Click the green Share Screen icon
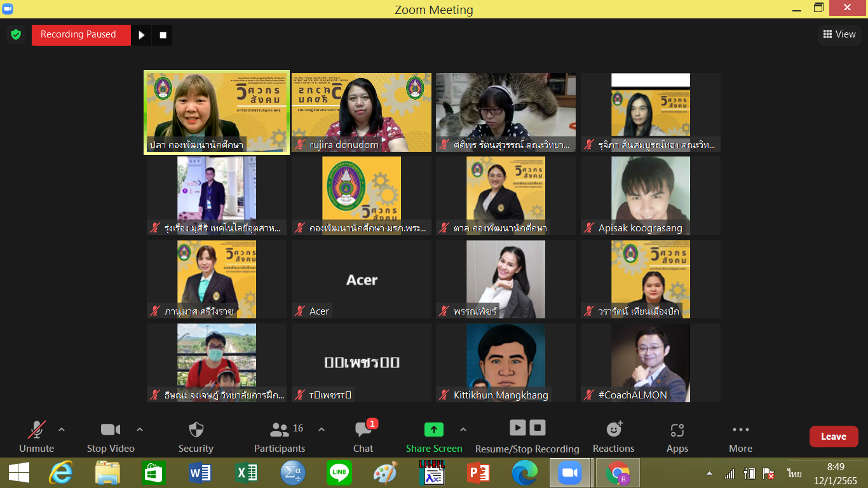868x488 pixels. [x=434, y=430]
